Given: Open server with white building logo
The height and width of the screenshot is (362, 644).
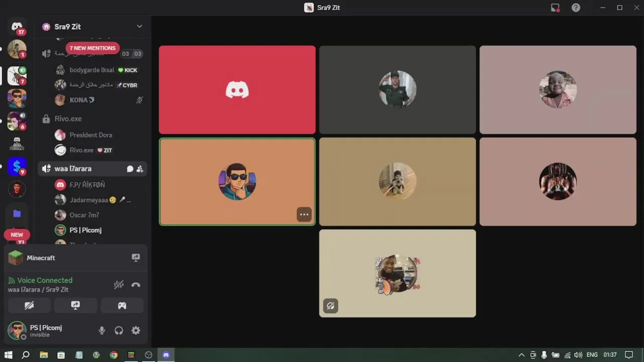Looking at the screenshot, I should tap(17, 143).
